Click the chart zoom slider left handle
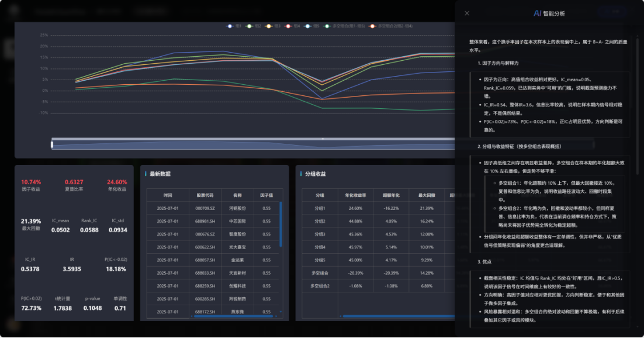 [52, 144]
